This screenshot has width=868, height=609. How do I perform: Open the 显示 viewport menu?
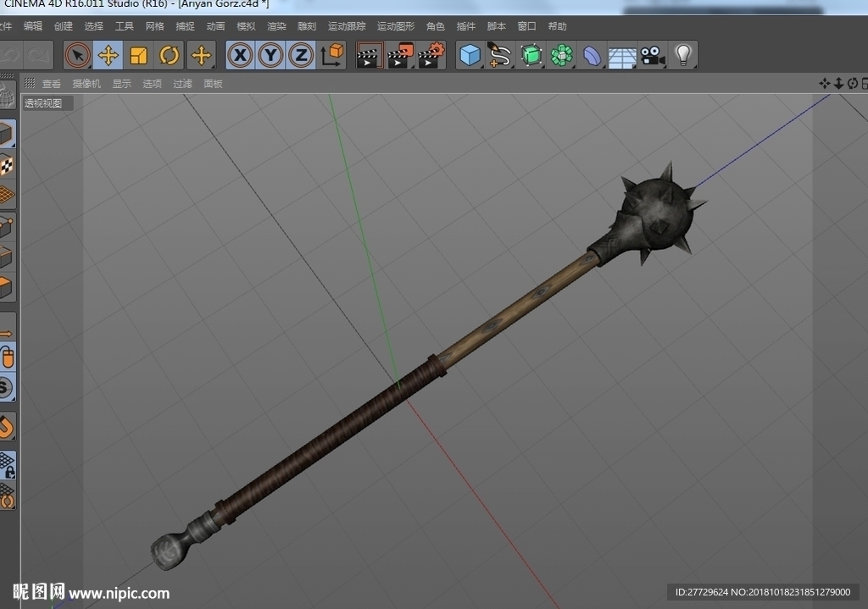[x=122, y=84]
